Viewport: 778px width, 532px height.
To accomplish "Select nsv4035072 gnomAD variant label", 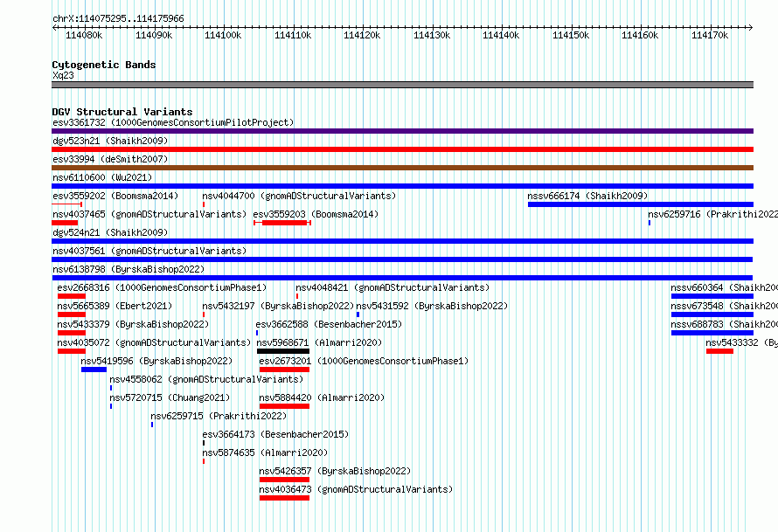I will click(154, 342).
